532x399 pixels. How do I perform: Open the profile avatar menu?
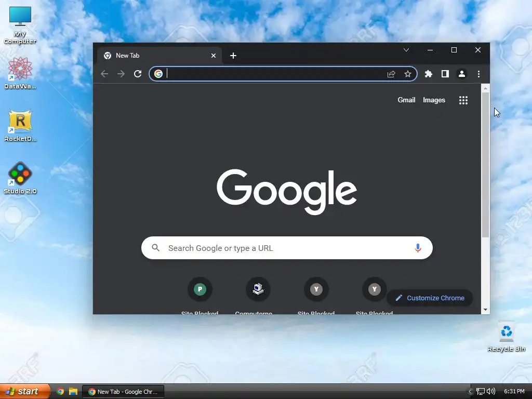(x=462, y=74)
